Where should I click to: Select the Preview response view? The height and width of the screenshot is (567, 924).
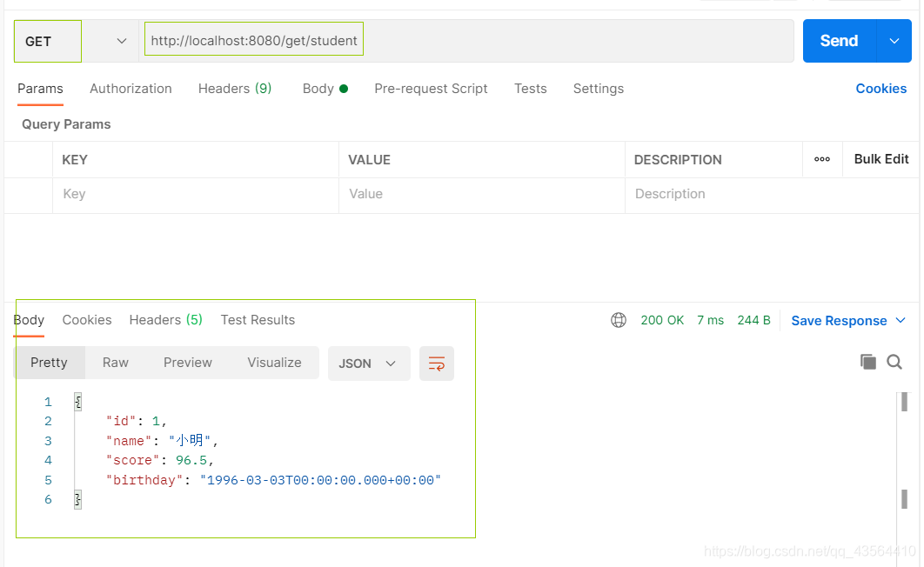[x=187, y=363]
